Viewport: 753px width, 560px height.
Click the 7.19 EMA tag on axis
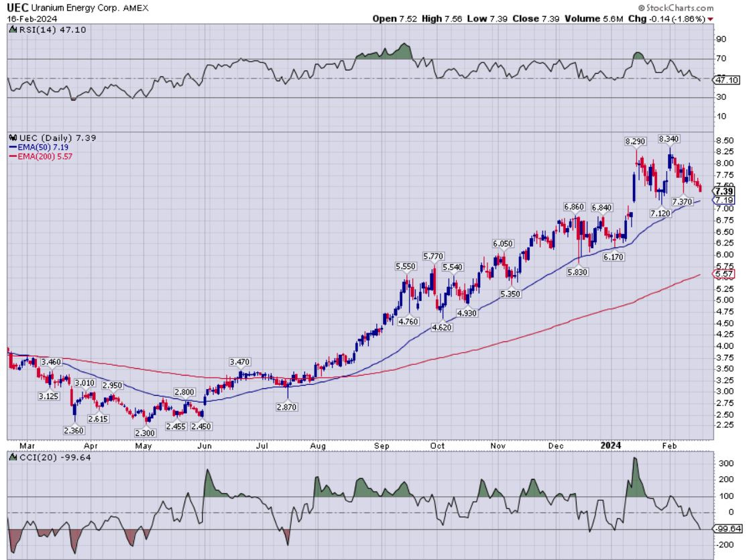(x=724, y=201)
